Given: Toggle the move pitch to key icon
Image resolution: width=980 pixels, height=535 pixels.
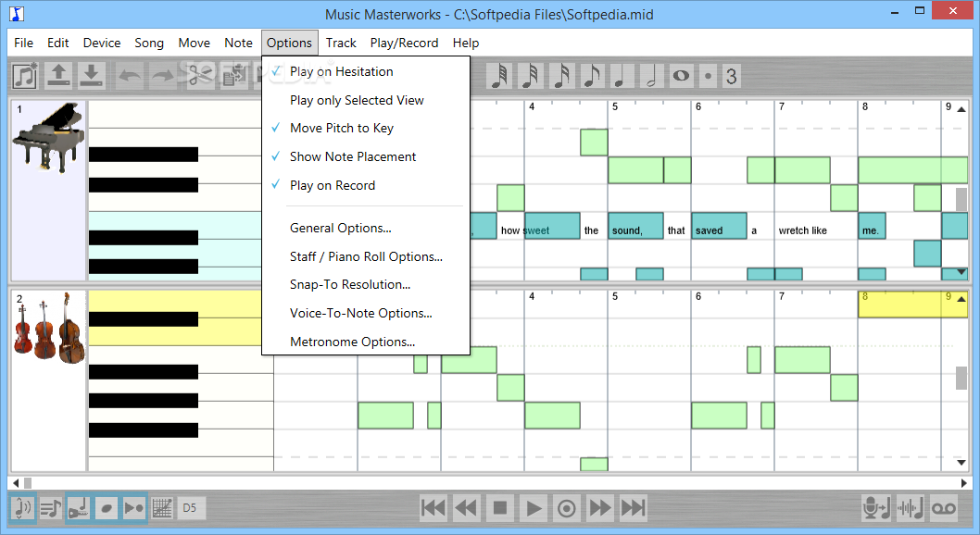Looking at the screenshot, I should 80,508.
